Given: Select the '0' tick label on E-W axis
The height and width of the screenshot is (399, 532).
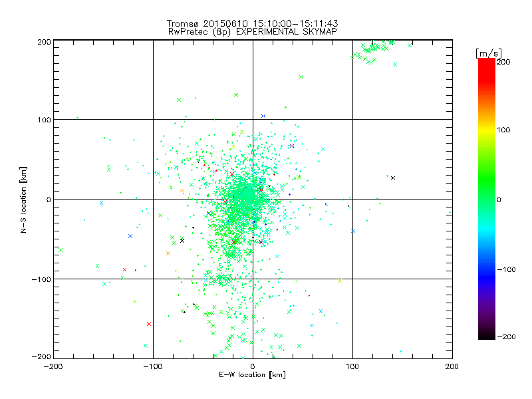Looking at the screenshot, I should pos(253,366).
